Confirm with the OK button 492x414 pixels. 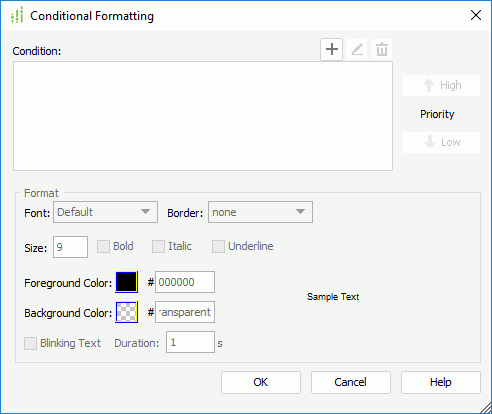261,382
